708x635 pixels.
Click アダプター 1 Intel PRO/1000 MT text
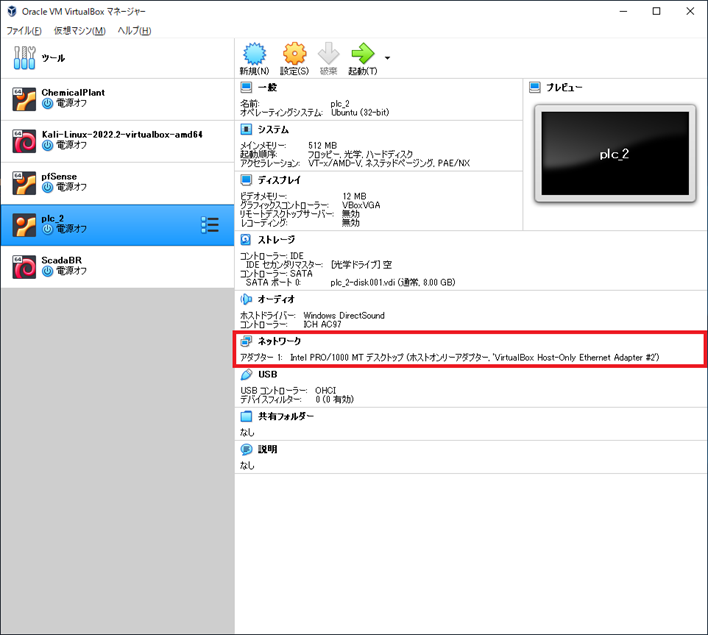pyautogui.click(x=449, y=357)
